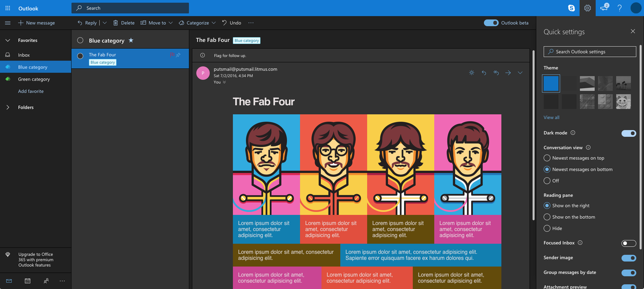This screenshot has width=644, height=289.
Task: Open Green category in Favorites
Action: [x=35, y=79]
